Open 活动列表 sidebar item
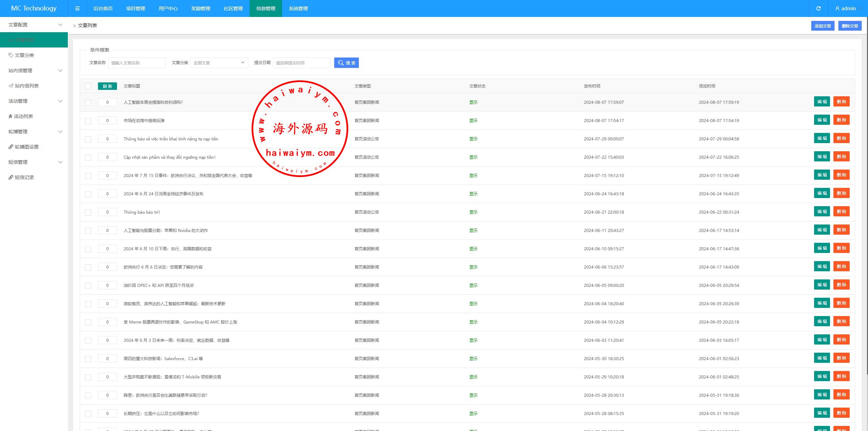868x431 pixels. (x=23, y=116)
